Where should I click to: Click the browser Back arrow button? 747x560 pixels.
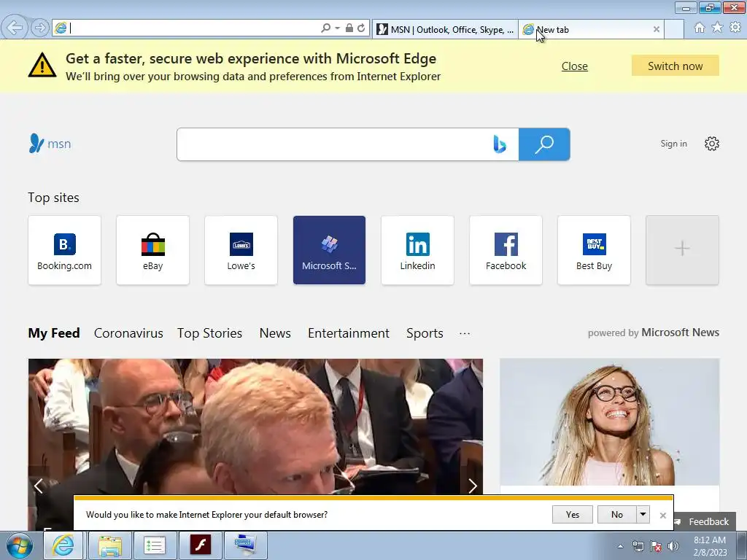click(x=15, y=28)
